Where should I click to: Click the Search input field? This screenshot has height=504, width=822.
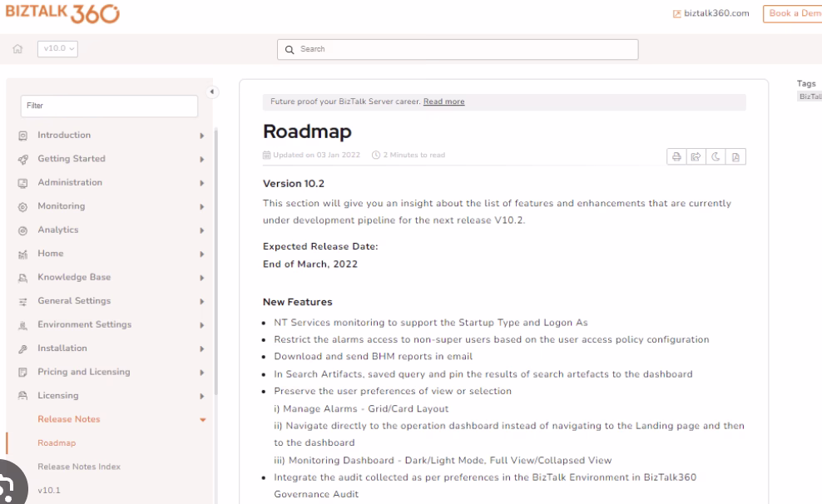pyautogui.click(x=458, y=49)
